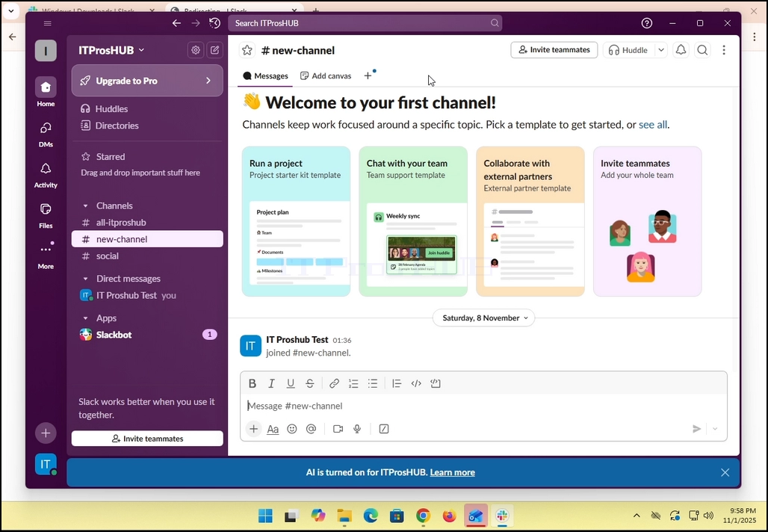Open channel notification bell settings
The image size is (768, 532).
click(x=681, y=50)
